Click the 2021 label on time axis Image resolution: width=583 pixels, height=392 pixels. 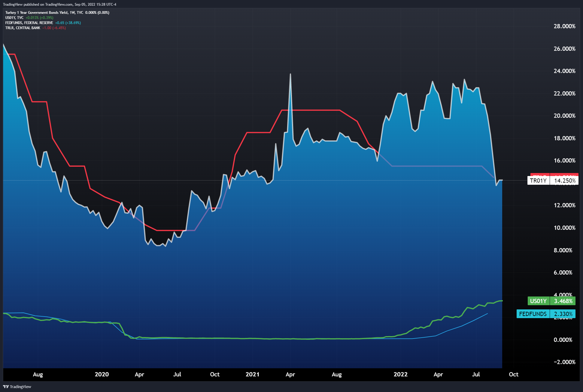click(253, 374)
